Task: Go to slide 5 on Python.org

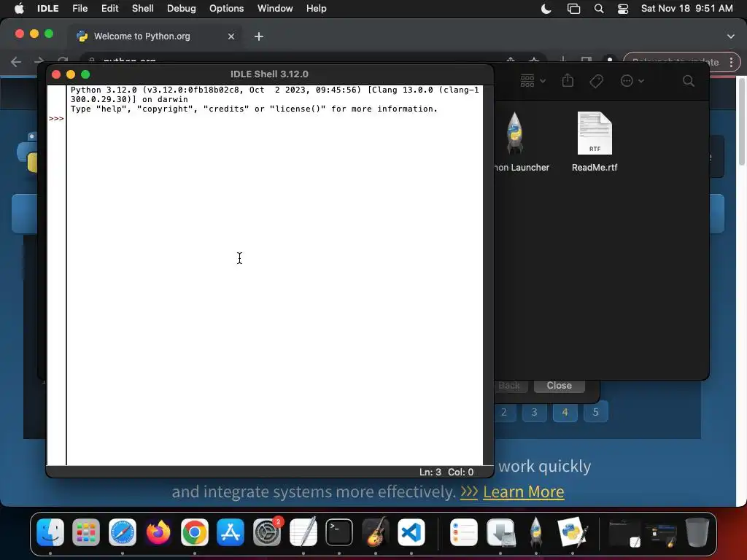Action: tap(595, 413)
